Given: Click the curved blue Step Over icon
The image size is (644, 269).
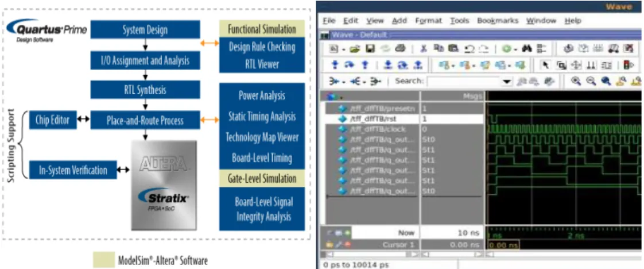Looking at the screenshot, I should pos(349,65).
